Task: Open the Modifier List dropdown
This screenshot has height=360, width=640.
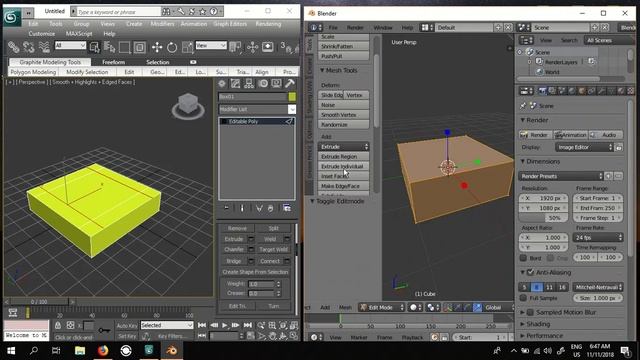Action: pyautogui.click(x=257, y=109)
